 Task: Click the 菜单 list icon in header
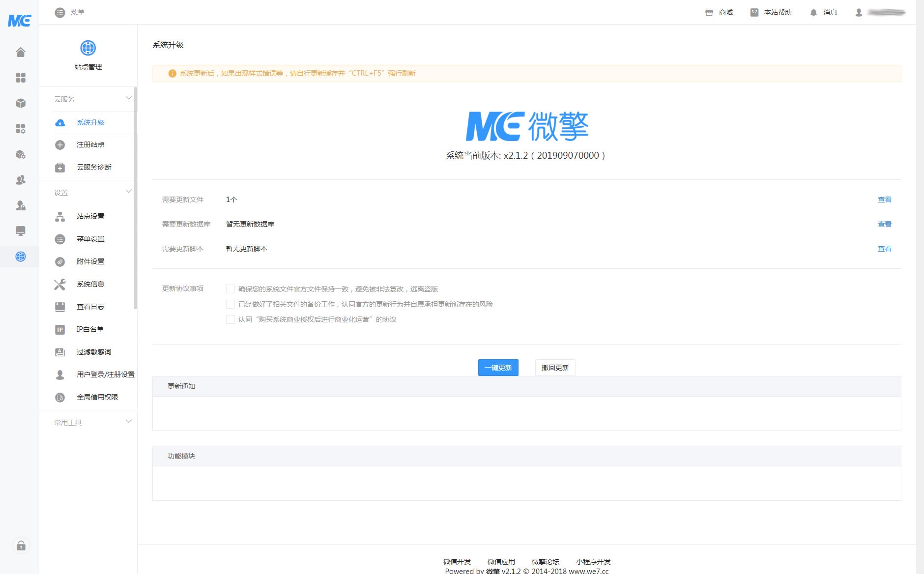(59, 13)
